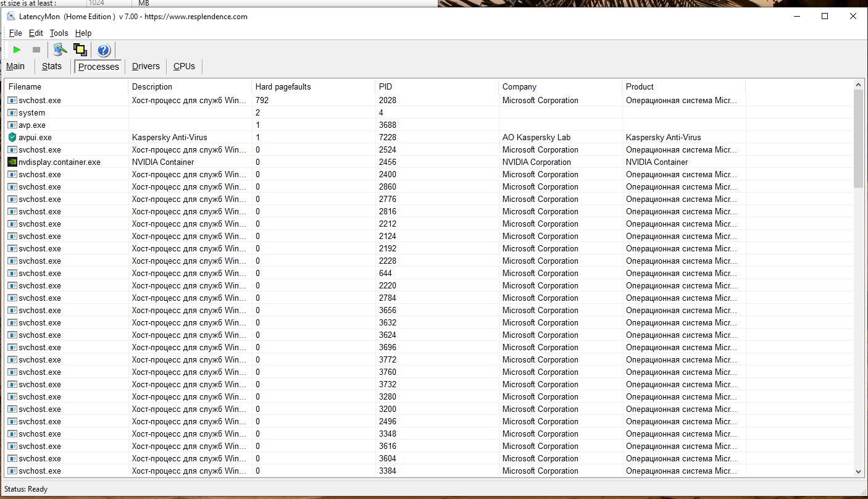Click the icon of svchost.exe with PID 3280
This screenshot has width=868, height=499.
coord(12,396)
